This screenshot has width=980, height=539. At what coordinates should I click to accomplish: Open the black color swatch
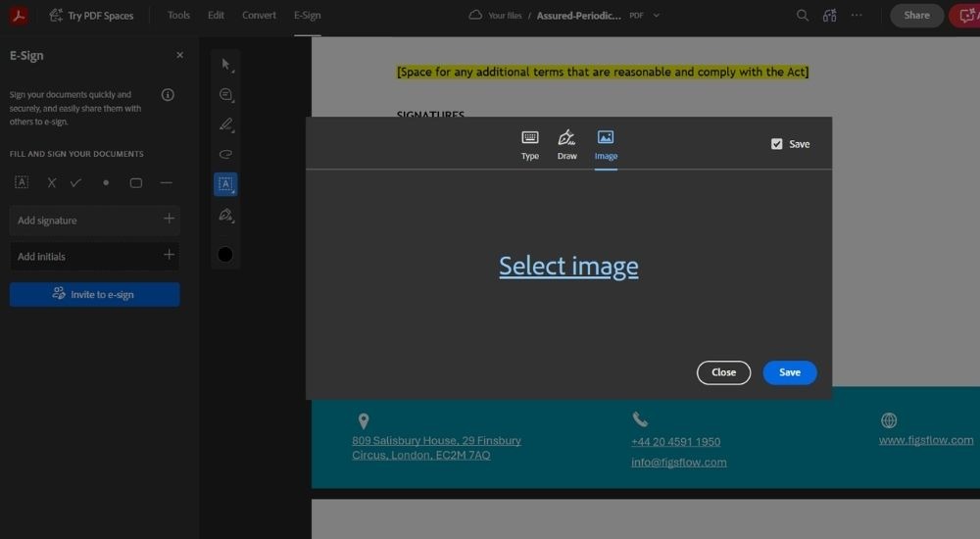click(x=225, y=255)
